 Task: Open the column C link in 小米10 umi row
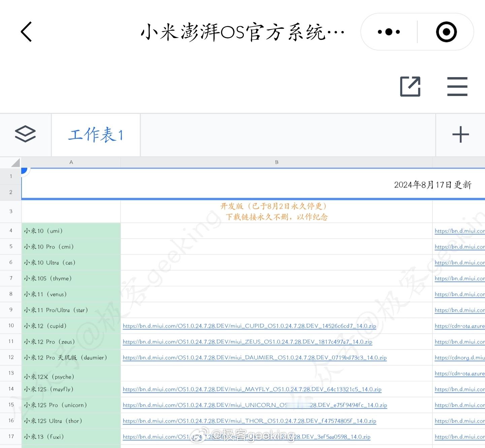460,231
